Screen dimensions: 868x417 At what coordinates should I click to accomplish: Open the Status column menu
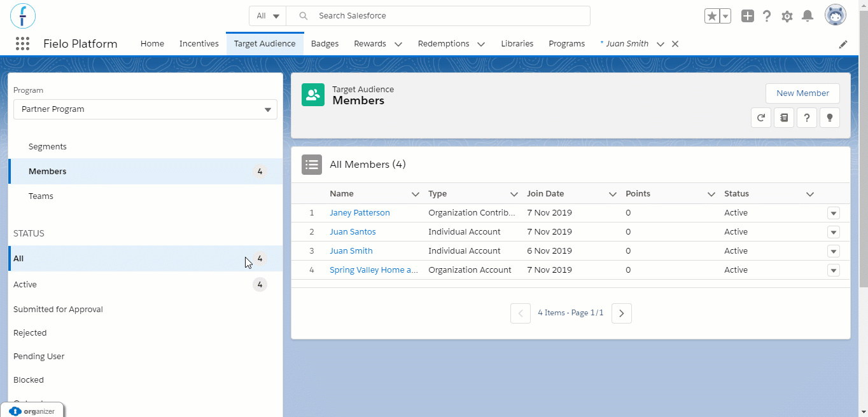click(810, 194)
